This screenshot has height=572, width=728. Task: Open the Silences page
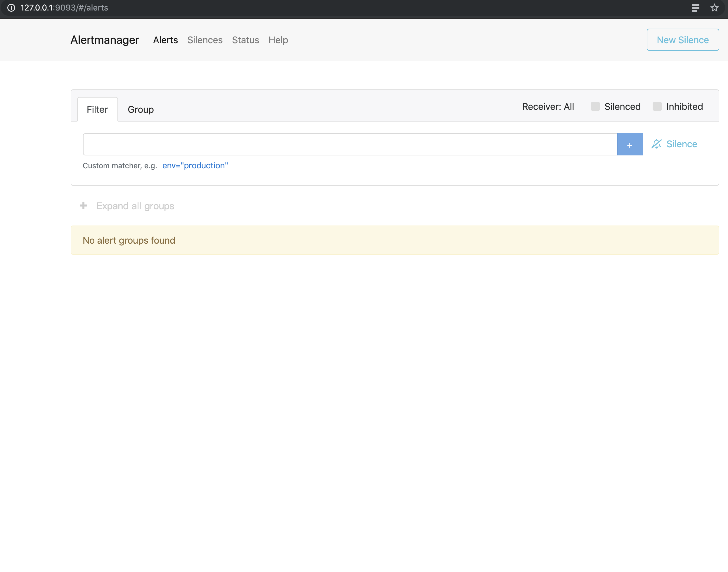[205, 40]
